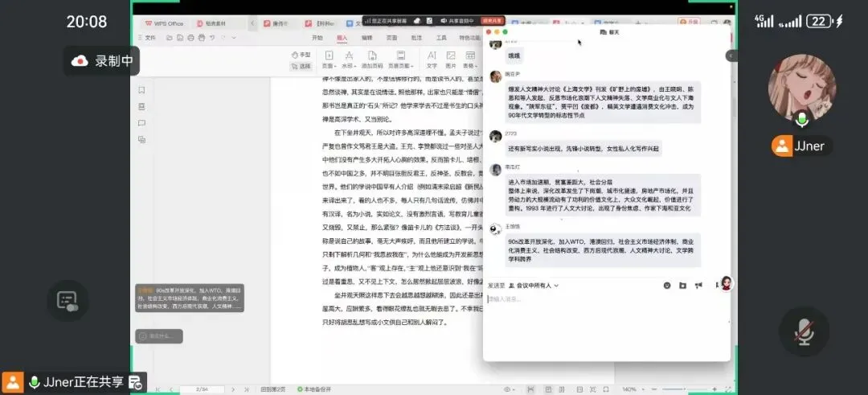The image size is (868, 395).
Task: Unmute your microphone with the crossed mic button
Action: (x=804, y=331)
